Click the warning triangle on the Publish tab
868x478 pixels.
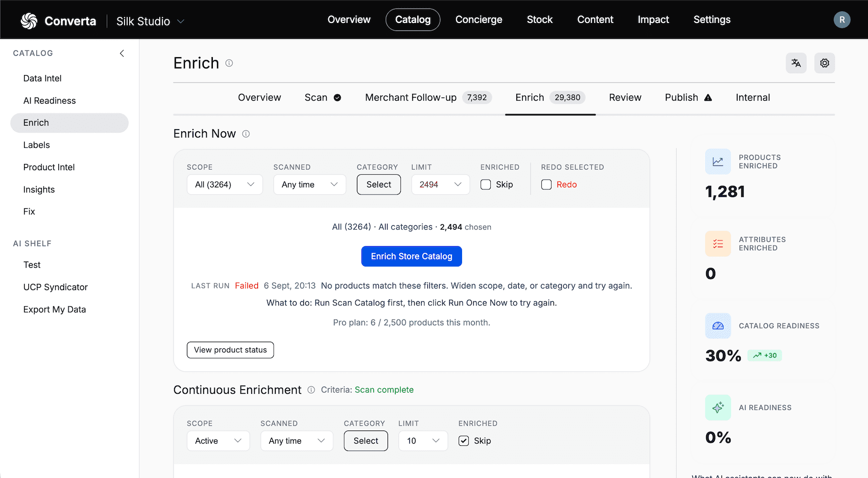coord(708,98)
